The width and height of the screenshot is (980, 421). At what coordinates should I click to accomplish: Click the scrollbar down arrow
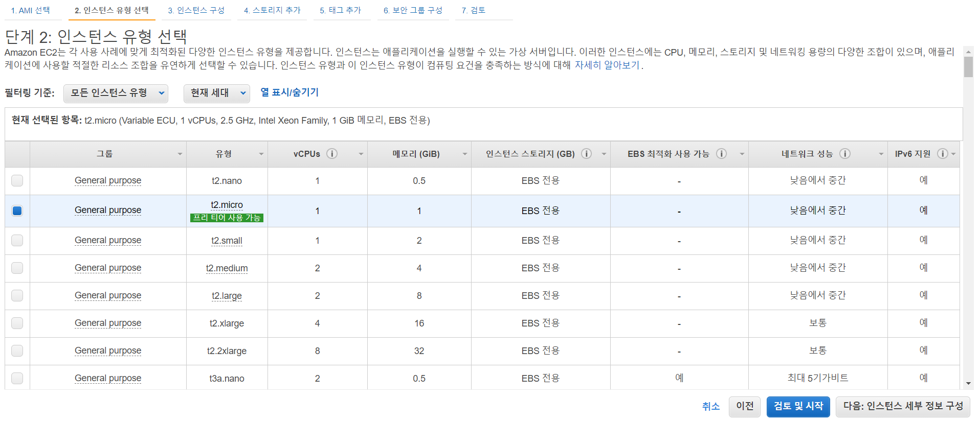click(x=968, y=384)
